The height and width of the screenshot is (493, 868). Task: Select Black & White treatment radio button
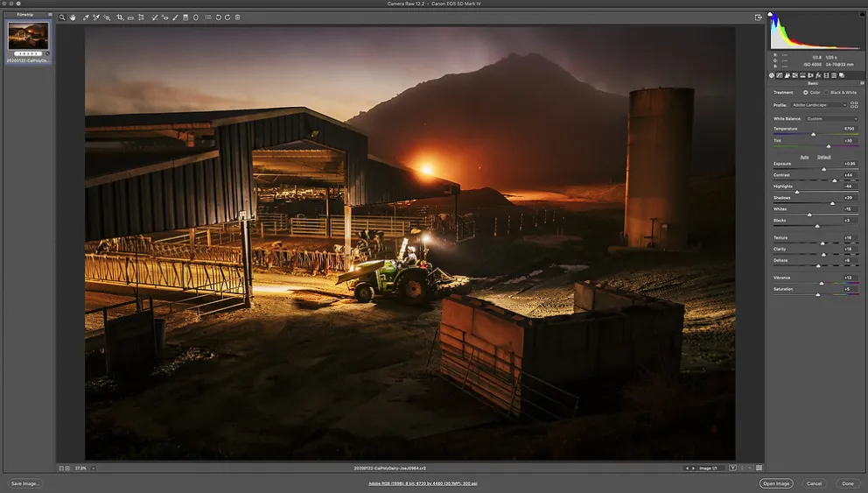pos(826,93)
